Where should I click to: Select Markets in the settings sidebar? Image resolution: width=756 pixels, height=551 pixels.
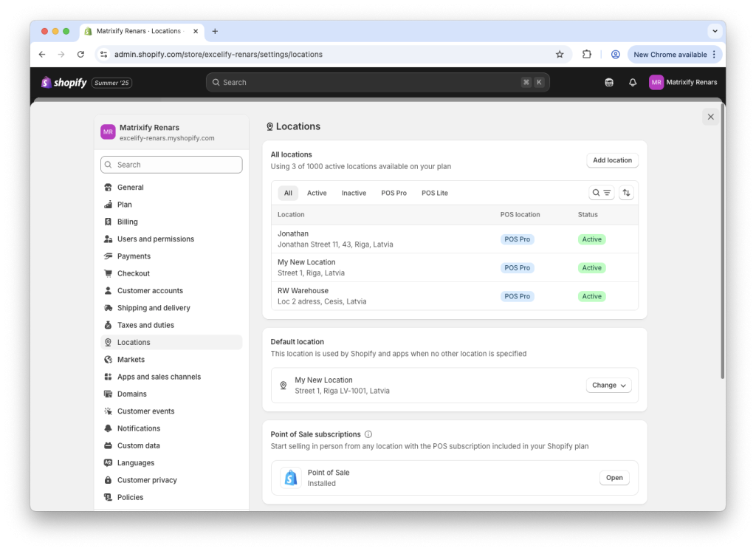tap(131, 359)
